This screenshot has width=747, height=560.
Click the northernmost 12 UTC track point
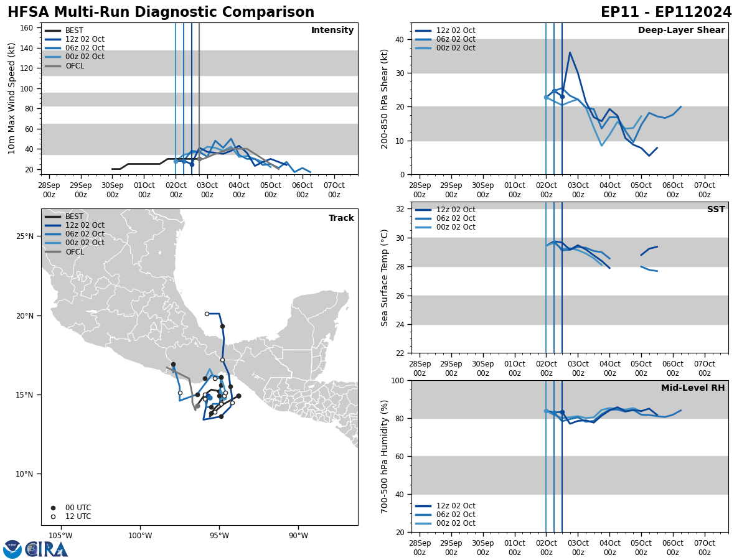click(207, 314)
